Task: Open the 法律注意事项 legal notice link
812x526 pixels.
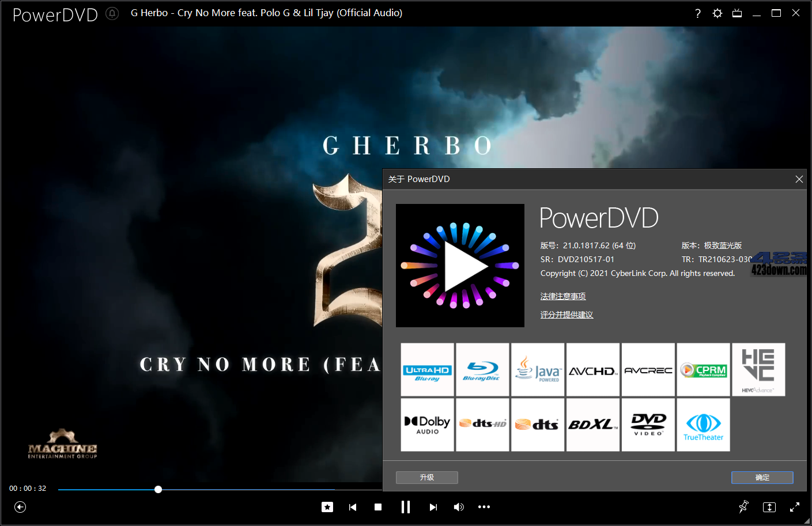Action: (563, 296)
